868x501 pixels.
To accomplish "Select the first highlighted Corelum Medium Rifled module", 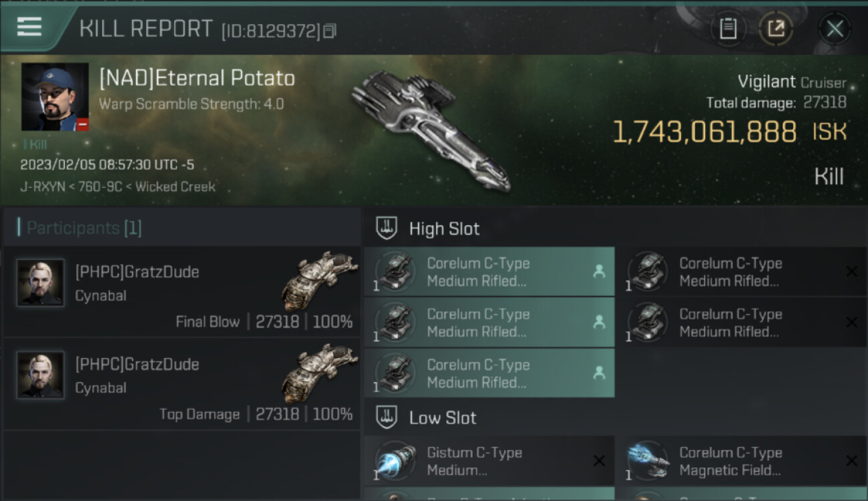I will 489,272.
